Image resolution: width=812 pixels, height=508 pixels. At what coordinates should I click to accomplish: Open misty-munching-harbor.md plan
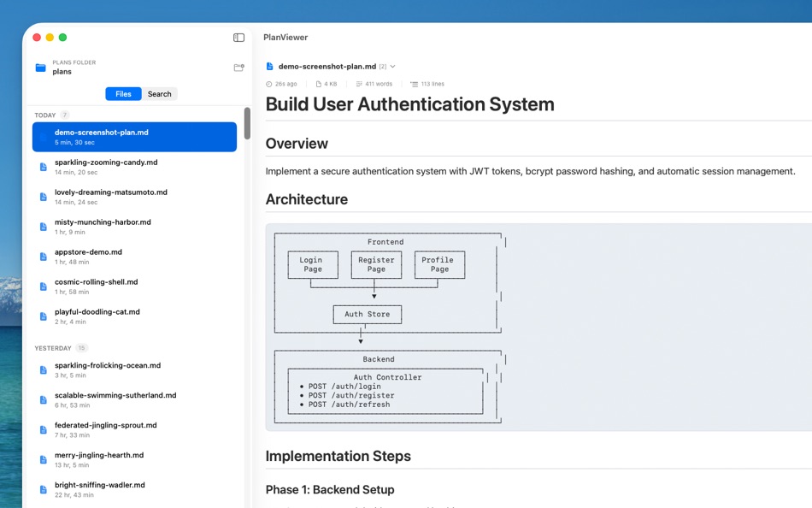[135, 227]
